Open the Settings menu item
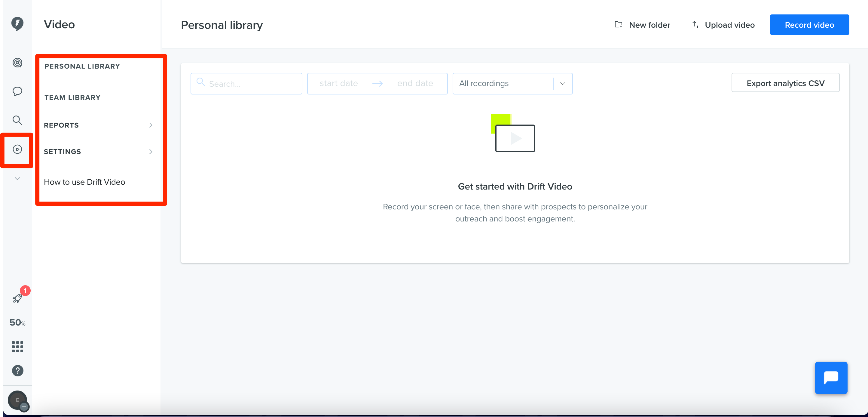Viewport: 868px width, 417px height. 62,152
